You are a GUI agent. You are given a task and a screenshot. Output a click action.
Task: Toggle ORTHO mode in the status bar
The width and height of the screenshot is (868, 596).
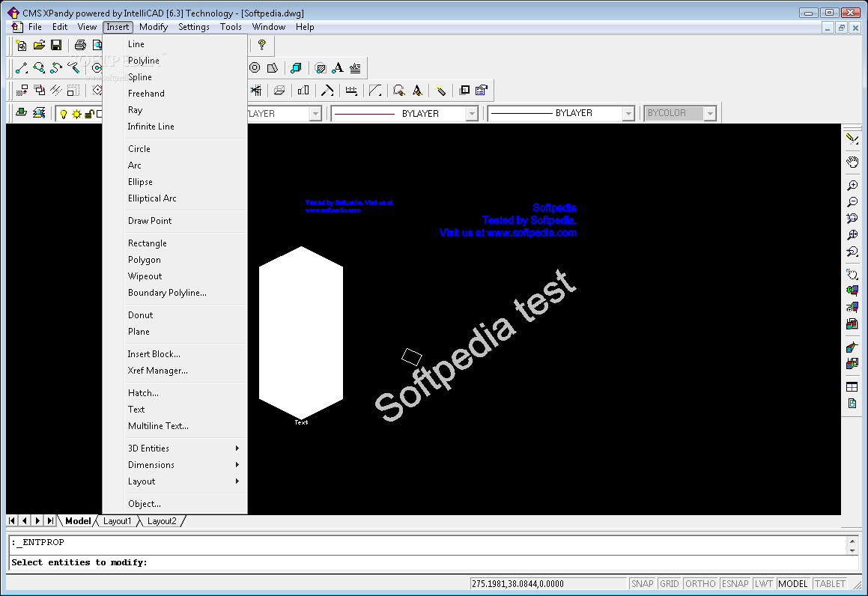point(700,583)
